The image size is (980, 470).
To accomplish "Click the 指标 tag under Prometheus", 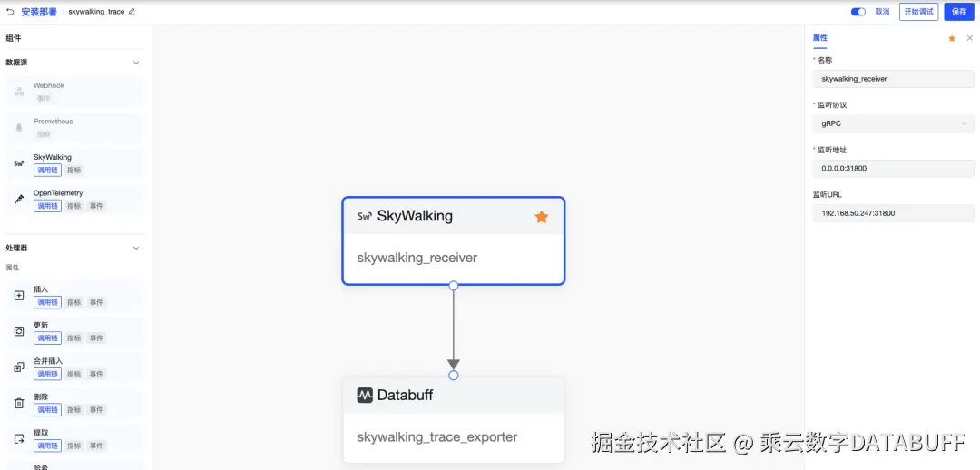I will tap(44, 133).
